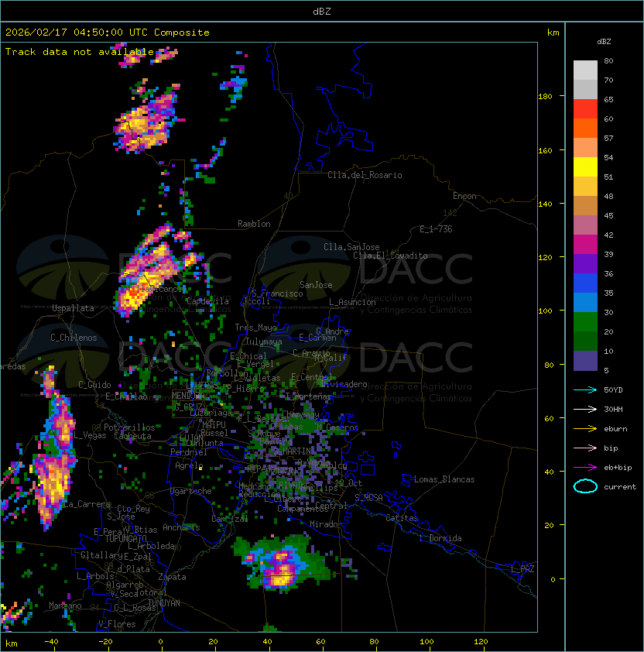The width and height of the screenshot is (644, 652).
Task: Click the 'dBZ' title at top
Action: (x=322, y=12)
